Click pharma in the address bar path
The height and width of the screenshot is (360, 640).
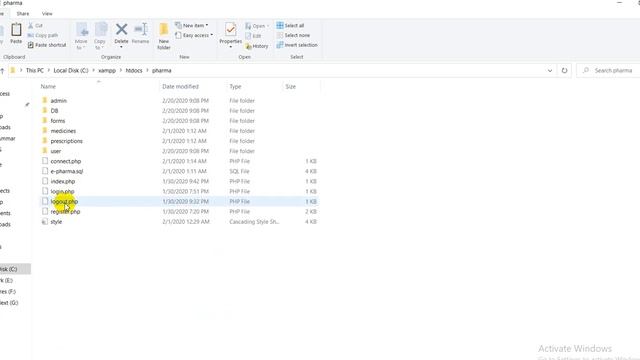click(162, 71)
